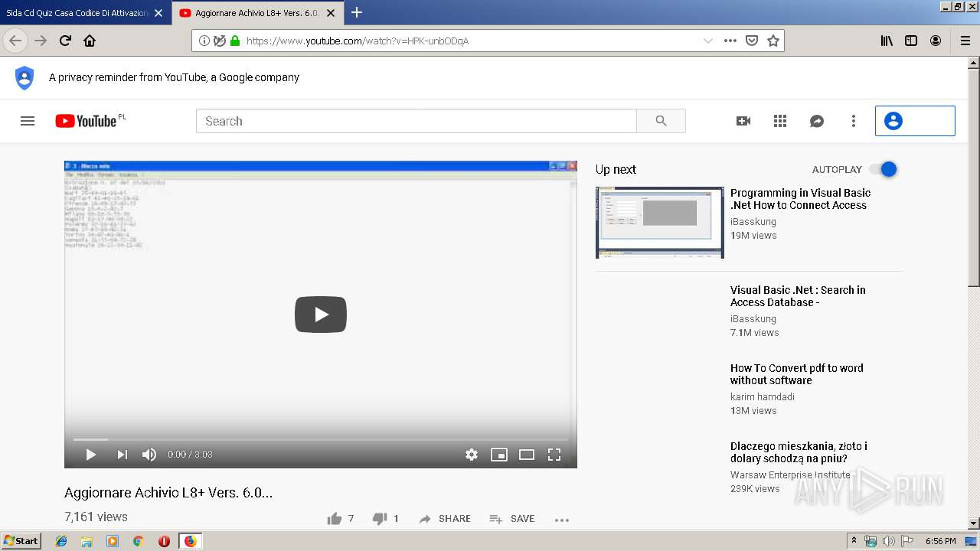
Task: Open YouTube apps grid
Action: click(780, 121)
